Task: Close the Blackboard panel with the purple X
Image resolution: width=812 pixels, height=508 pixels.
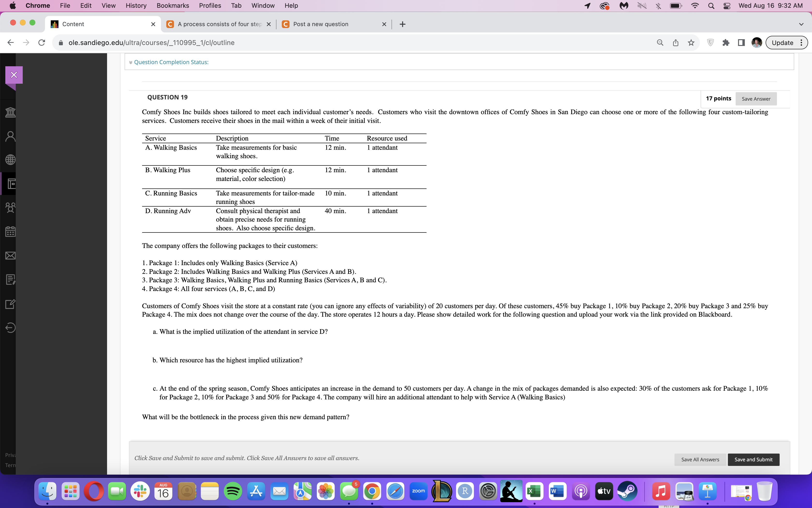Action: [x=14, y=75]
